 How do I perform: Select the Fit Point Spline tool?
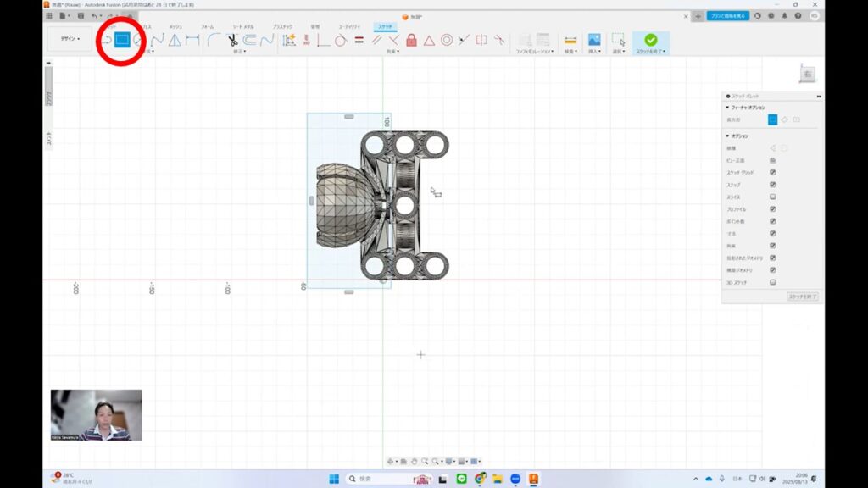click(158, 40)
